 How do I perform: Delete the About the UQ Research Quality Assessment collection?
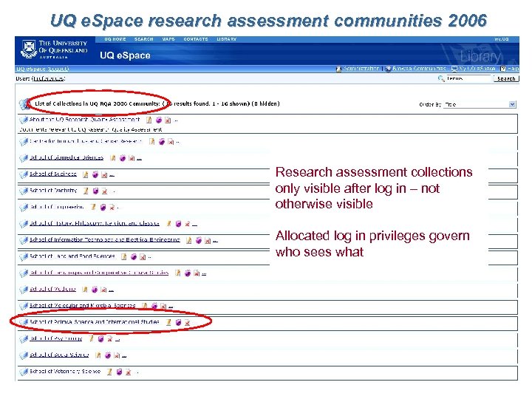click(x=168, y=120)
